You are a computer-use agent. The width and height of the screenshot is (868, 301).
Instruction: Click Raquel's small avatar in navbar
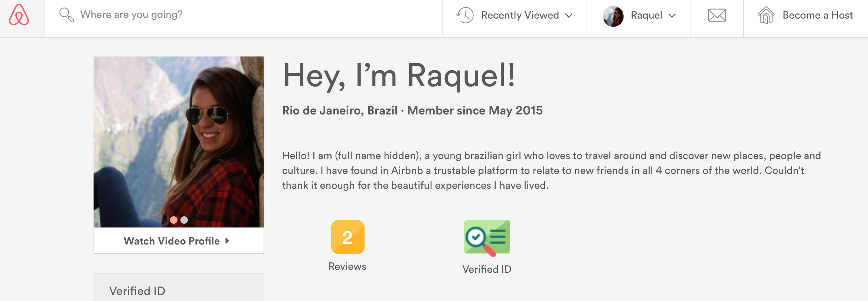click(x=613, y=16)
